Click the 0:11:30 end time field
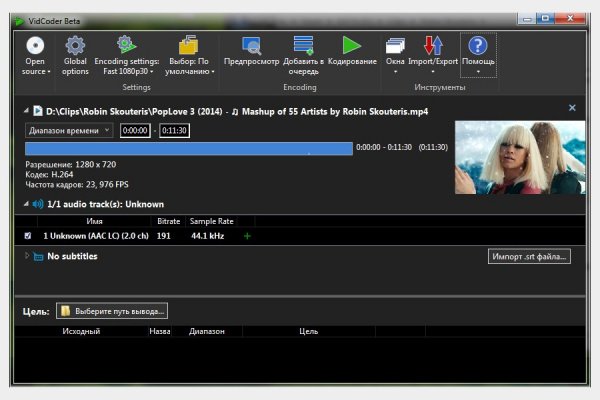The image size is (600, 400). (174, 131)
